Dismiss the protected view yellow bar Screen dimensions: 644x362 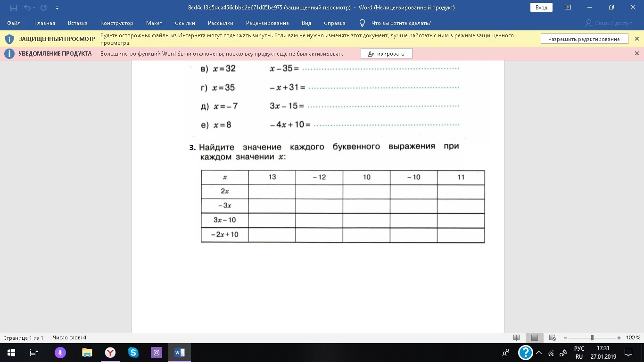click(x=636, y=39)
